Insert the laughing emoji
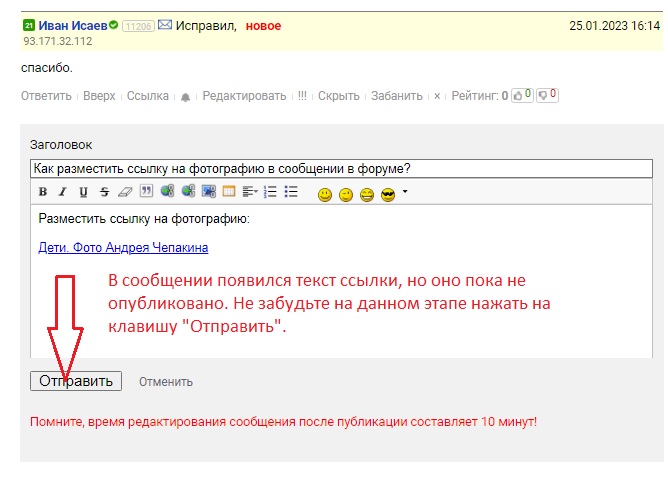 (x=367, y=195)
